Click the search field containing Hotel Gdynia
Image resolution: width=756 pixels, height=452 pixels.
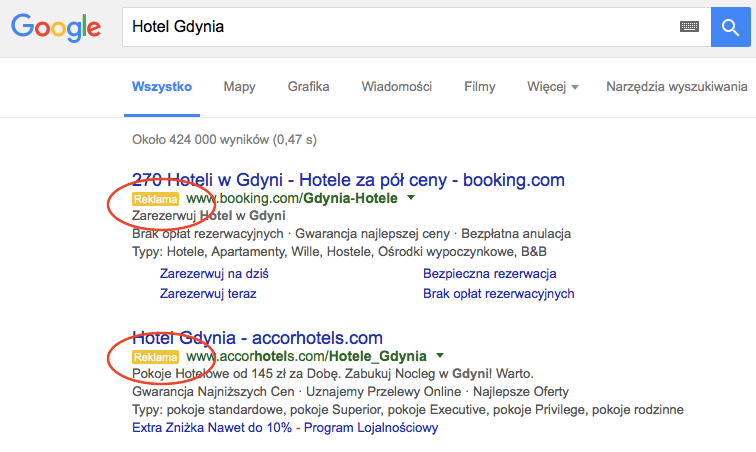[x=400, y=27]
